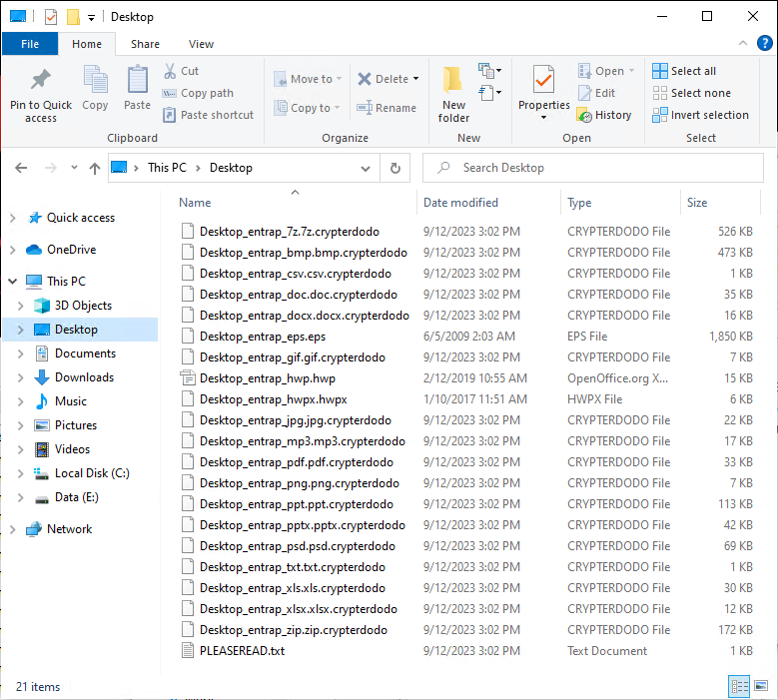Click the History icon
The height and width of the screenshot is (700, 778).
tap(584, 115)
